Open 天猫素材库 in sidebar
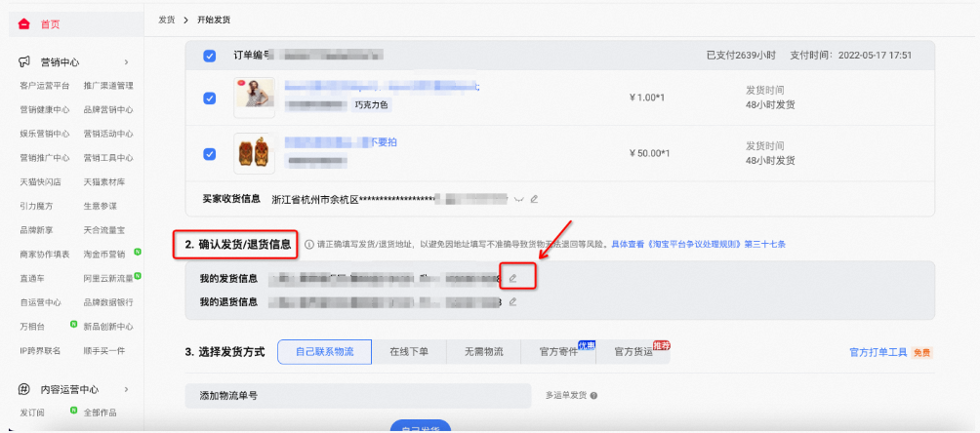Image resolution: width=980 pixels, height=433 pixels. coord(104,182)
